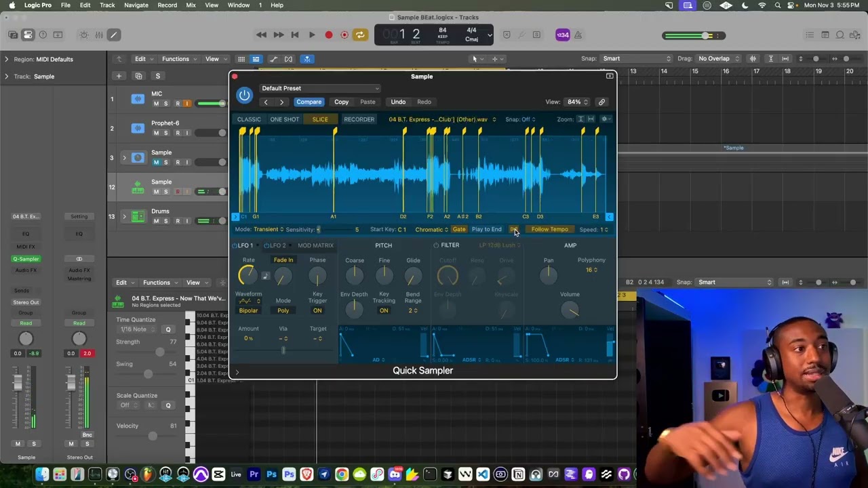Open the Navigate menu
868x488 pixels.
click(136, 5)
